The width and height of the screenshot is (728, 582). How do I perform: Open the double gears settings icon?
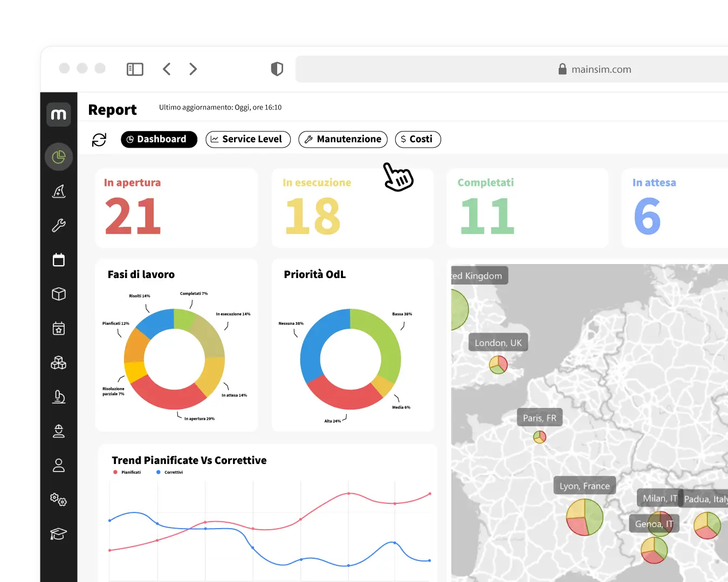(x=58, y=500)
